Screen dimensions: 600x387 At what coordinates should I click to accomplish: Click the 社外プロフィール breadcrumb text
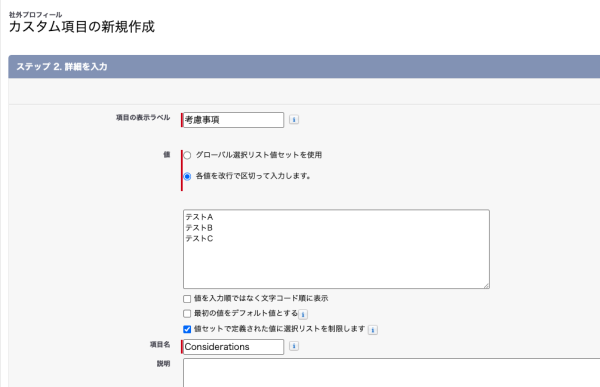coord(36,15)
